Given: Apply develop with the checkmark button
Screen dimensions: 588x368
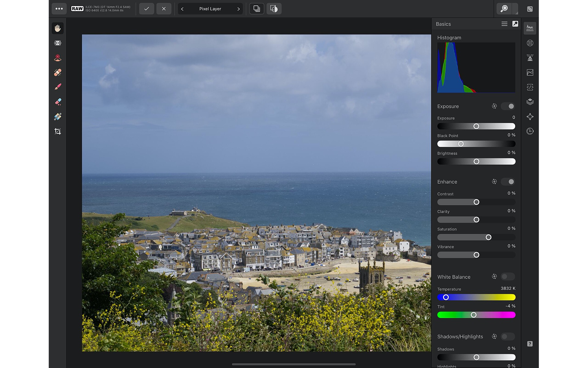Looking at the screenshot, I should 146,9.
